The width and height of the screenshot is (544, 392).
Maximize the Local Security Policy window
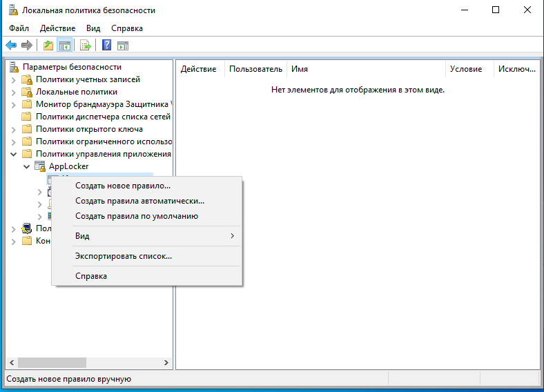[496, 10]
